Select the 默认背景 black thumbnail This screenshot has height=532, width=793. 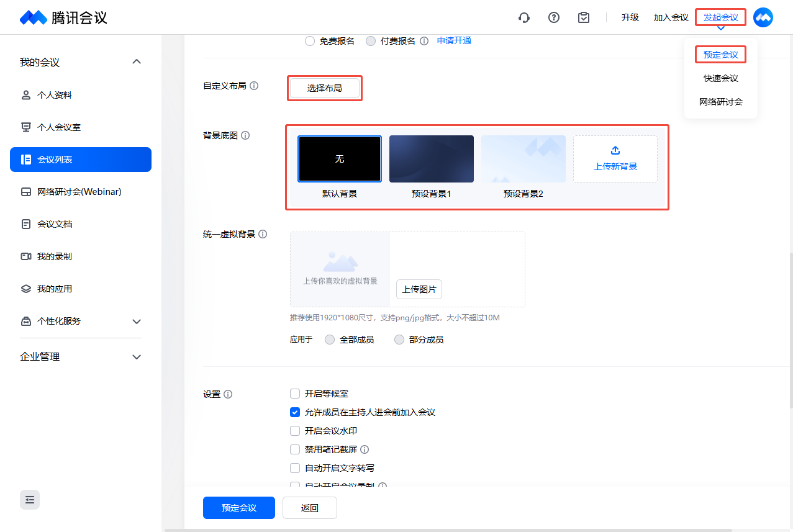tap(340, 159)
